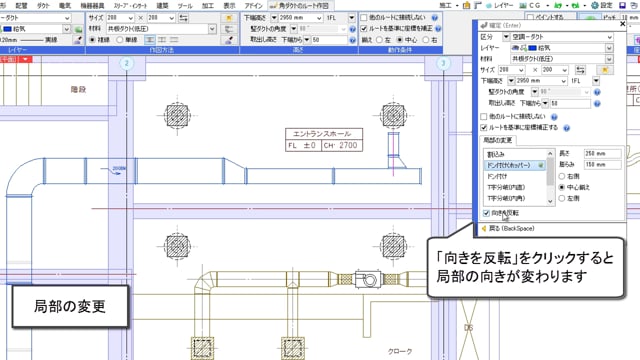Toggle the 向きを反転 checkbox
This screenshot has width=640, height=360.
pos(486,213)
